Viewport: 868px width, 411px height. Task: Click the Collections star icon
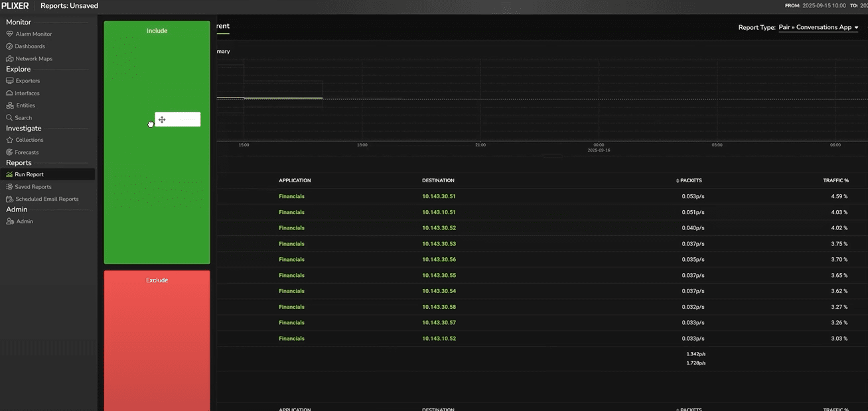9,140
